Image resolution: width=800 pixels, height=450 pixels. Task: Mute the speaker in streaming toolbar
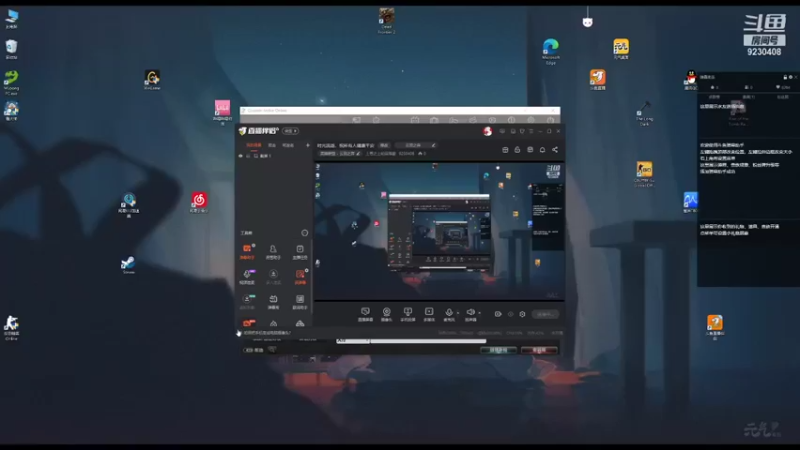(x=470, y=312)
